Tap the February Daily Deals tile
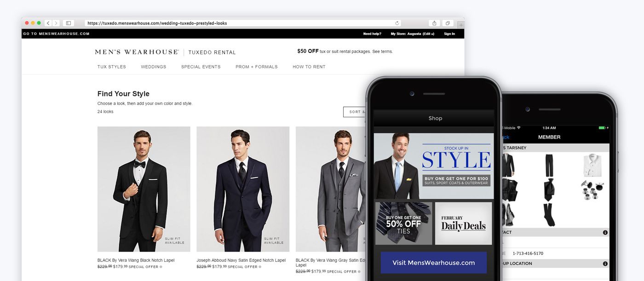Screen dimensions: 644x281 click(463, 224)
